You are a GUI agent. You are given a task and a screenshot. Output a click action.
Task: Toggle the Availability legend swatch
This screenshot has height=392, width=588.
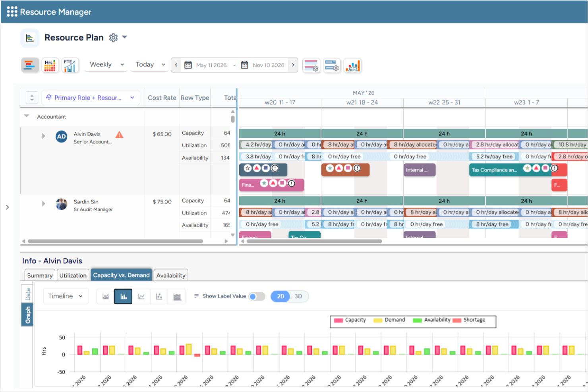[x=417, y=321]
